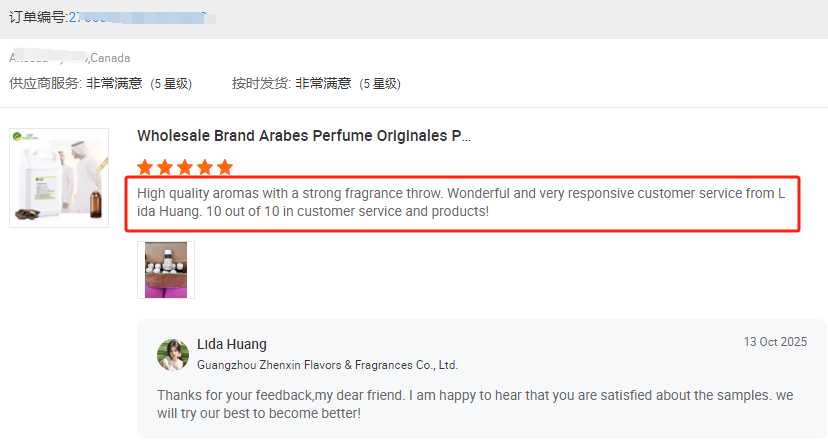
Task: Click the third orange rating star
Action: pos(185,167)
